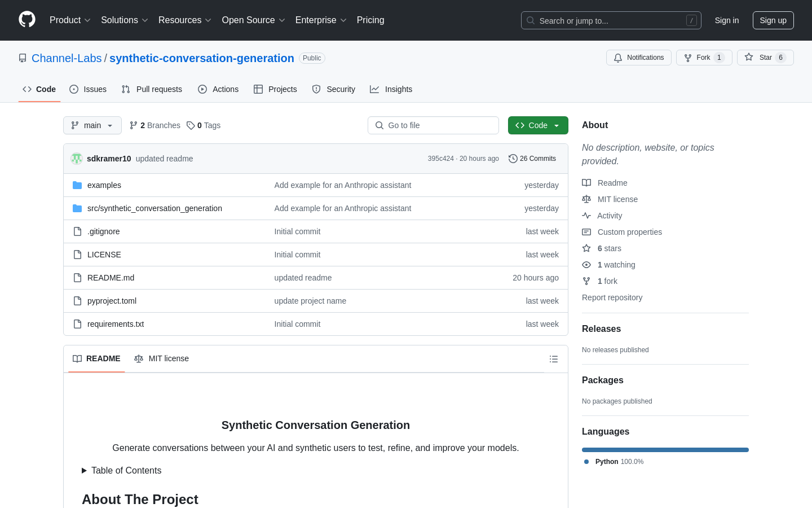Click the commits history clock icon
Image resolution: width=812 pixels, height=508 pixels.
[513, 159]
